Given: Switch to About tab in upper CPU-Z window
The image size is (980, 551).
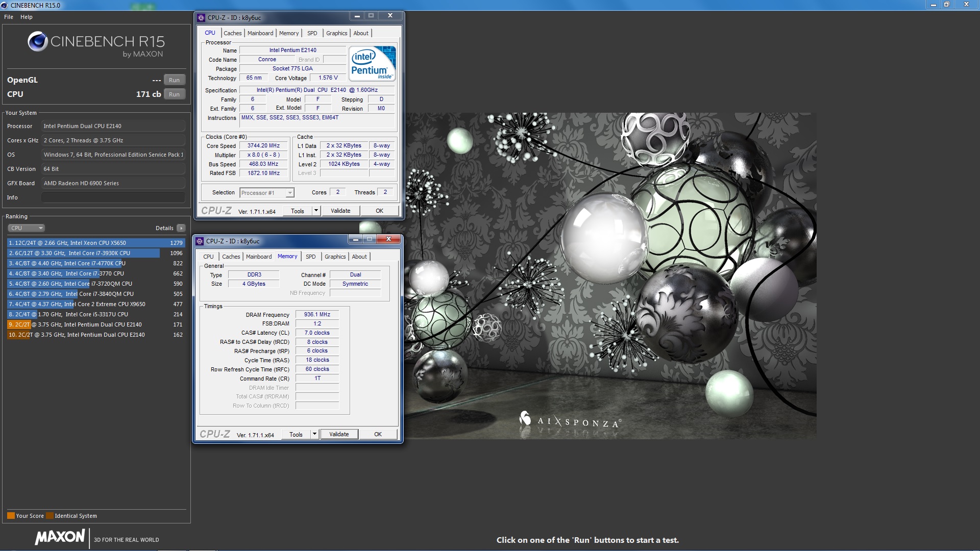Looking at the screenshot, I should (x=361, y=33).
